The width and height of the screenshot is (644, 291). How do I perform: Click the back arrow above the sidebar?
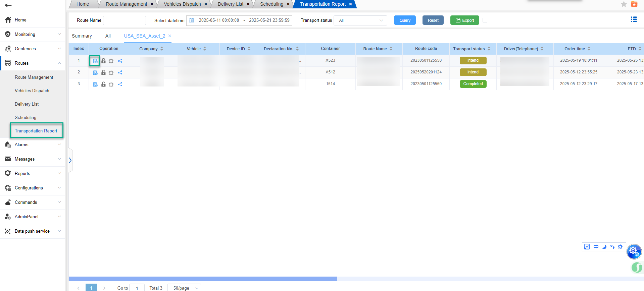point(8,5)
